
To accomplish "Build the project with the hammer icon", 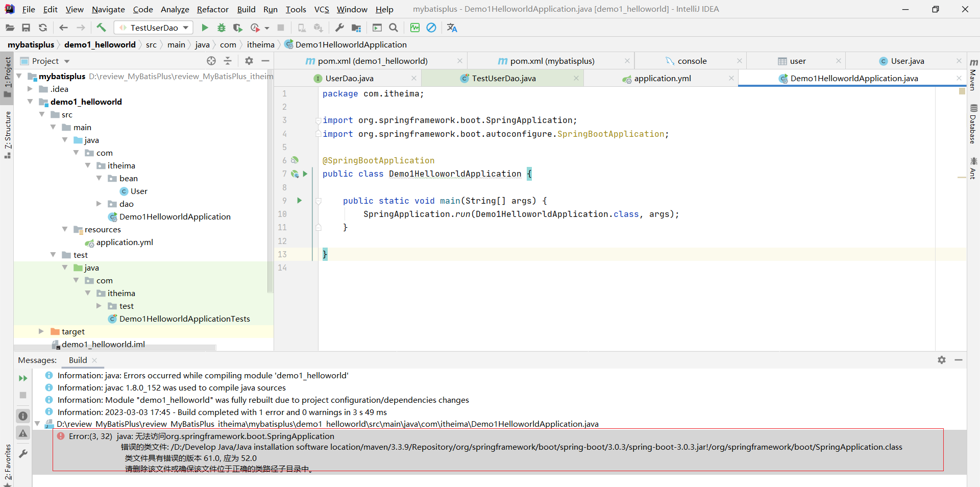I will point(101,28).
